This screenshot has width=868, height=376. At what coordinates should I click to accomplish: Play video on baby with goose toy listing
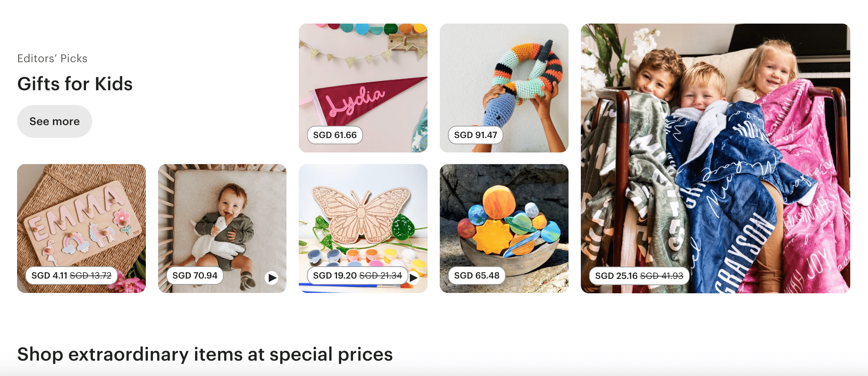272,278
